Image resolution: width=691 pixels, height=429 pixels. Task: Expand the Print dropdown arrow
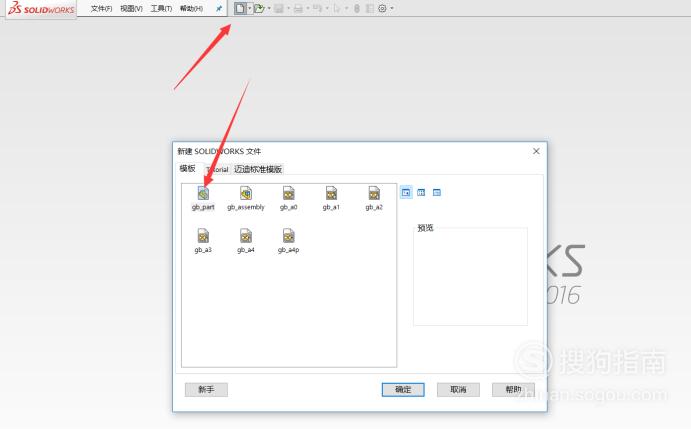pyautogui.click(x=308, y=8)
